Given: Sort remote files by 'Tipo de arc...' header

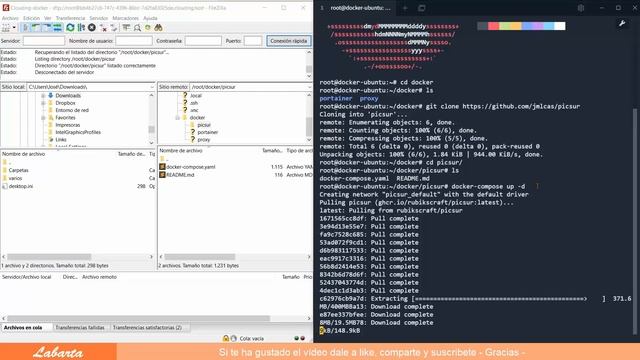Looking at the screenshot, I should click(x=299, y=151).
